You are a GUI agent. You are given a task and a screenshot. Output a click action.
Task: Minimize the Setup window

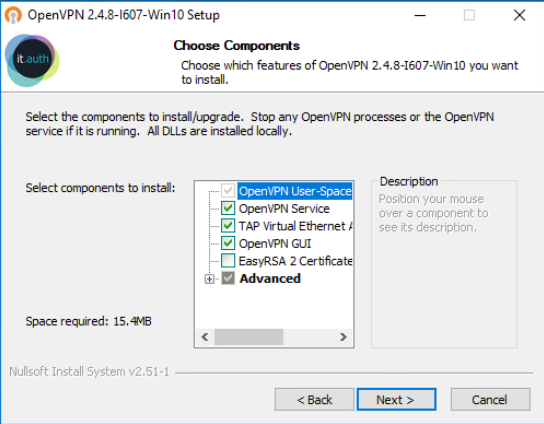point(420,15)
